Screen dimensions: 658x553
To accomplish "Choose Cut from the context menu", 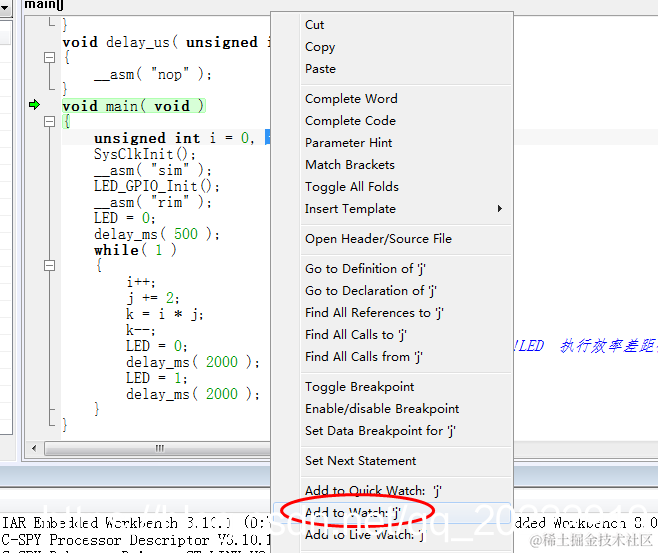I will point(314,25).
